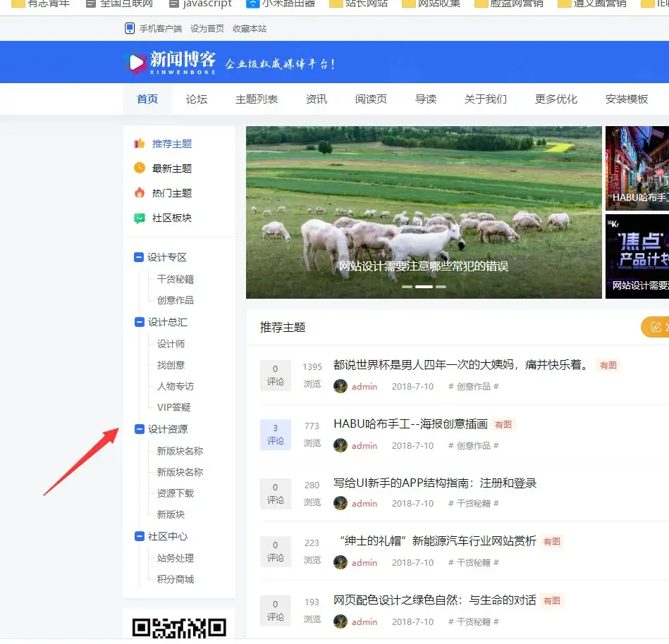Image resolution: width=669 pixels, height=644 pixels.
Task: Click the thumbs-up icon beside 推荐主题
Action: coord(140,144)
